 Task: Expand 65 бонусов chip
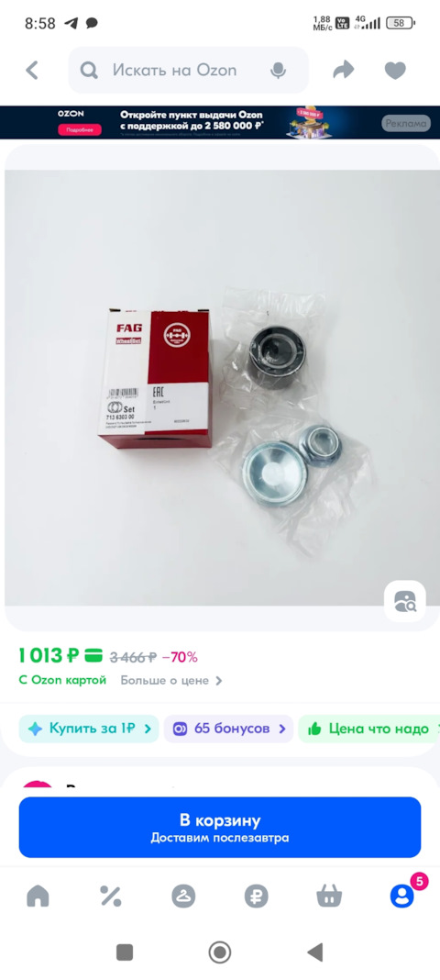click(228, 729)
